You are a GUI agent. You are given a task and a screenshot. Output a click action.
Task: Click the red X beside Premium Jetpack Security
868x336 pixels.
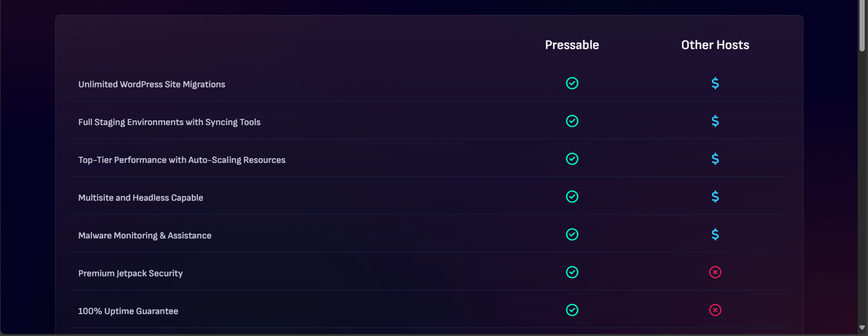715,272
